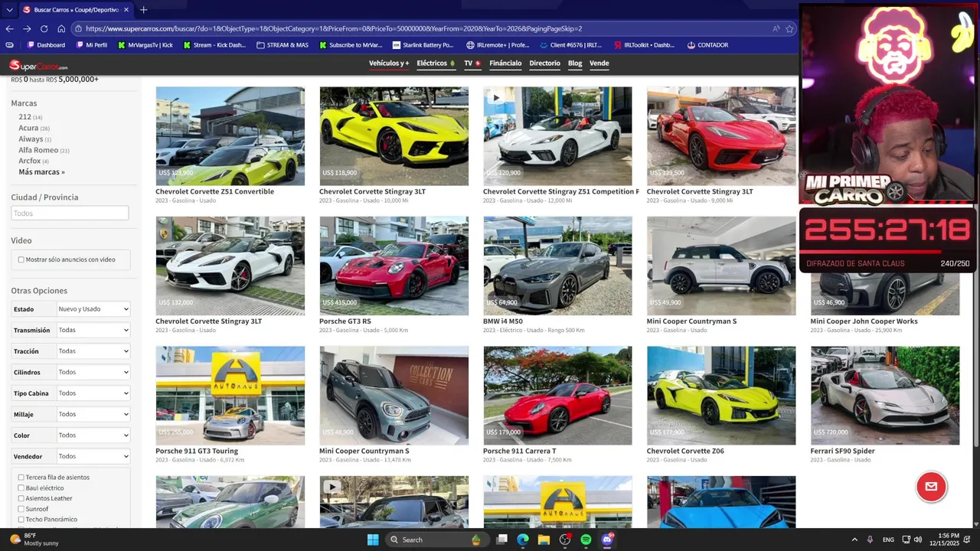
Task: Open TV menu item
Action: [x=472, y=64]
